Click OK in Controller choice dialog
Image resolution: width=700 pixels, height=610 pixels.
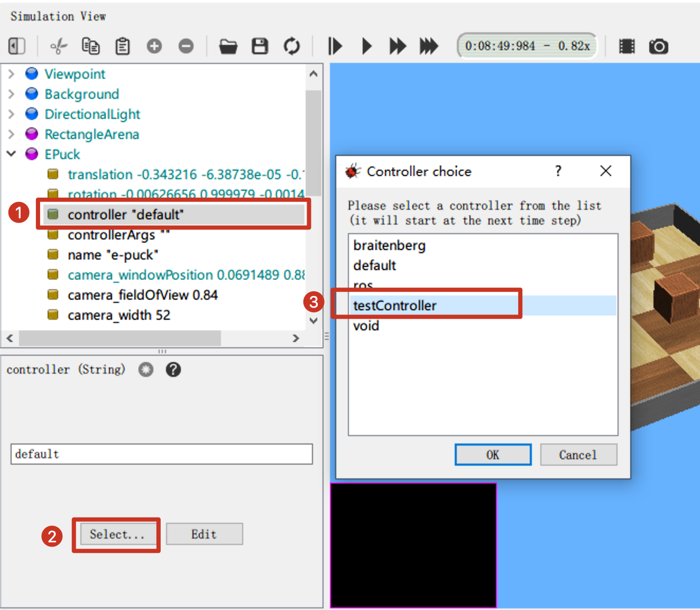[493, 455]
